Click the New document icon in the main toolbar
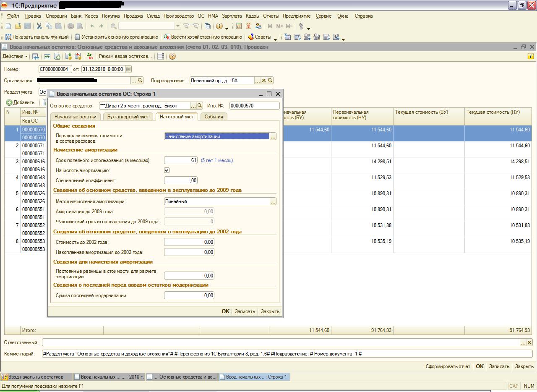Viewport: 537px width, 392px height. 8,26
